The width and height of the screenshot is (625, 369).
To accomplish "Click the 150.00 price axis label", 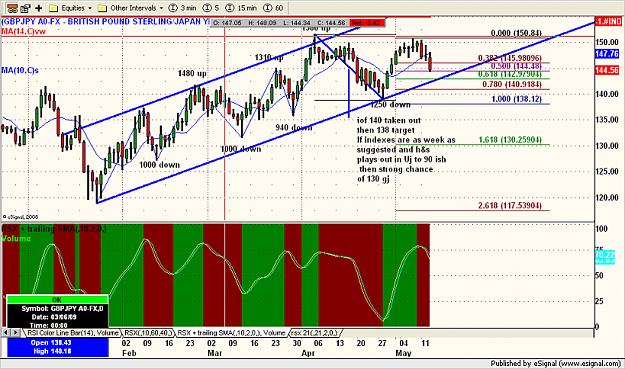I will (x=607, y=42).
